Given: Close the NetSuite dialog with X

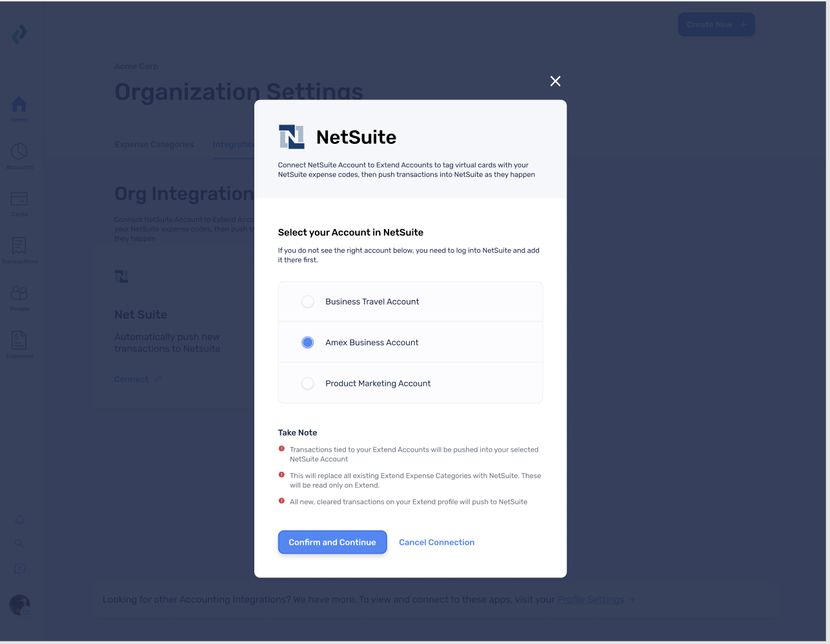Looking at the screenshot, I should [555, 81].
